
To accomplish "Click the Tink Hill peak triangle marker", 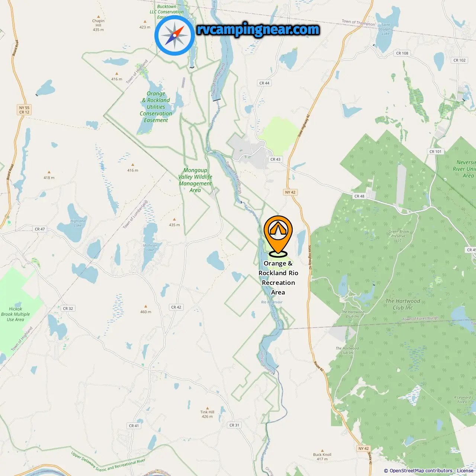I will (x=208, y=408).
